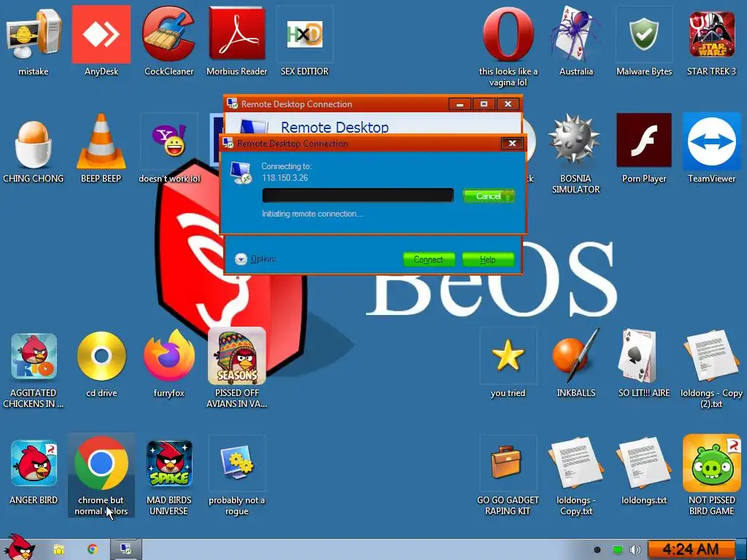747x560 pixels.
Task: Cancel the remote connection attempt
Action: click(x=489, y=196)
